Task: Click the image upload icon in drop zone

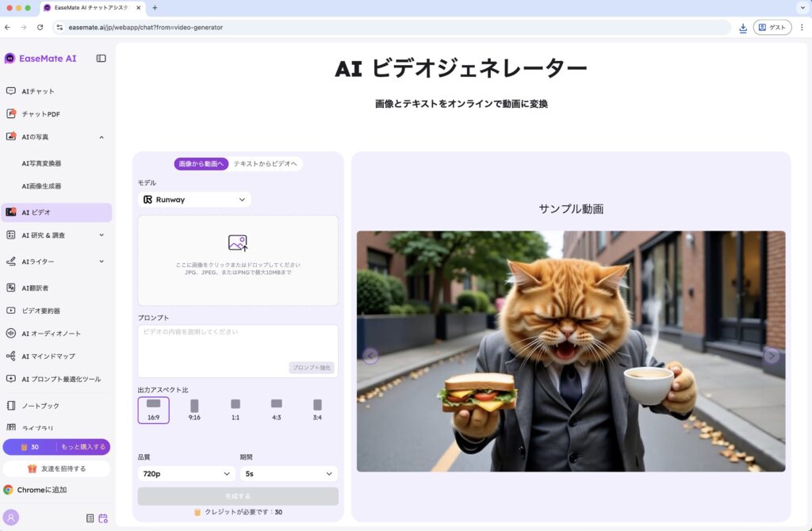Action: click(x=238, y=243)
